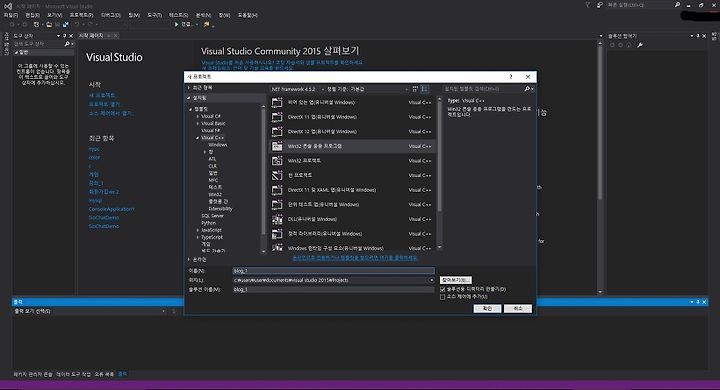Select the Win32 category under Visual C++
This screenshot has height=390, width=720.
tap(215, 194)
